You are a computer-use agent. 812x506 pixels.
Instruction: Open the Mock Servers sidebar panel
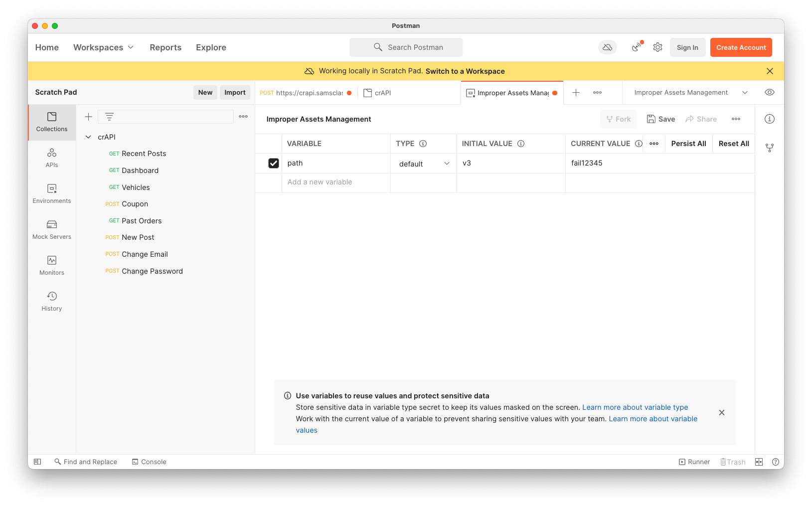pyautogui.click(x=52, y=230)
